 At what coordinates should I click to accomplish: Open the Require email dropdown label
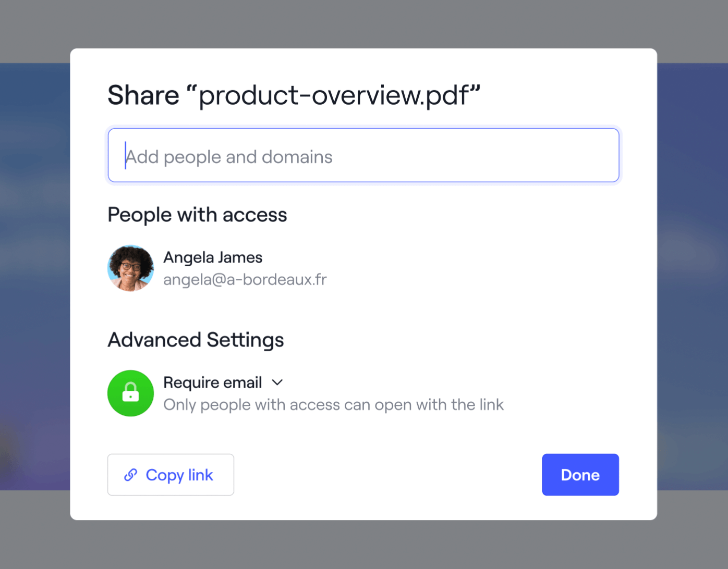[212, 382]
